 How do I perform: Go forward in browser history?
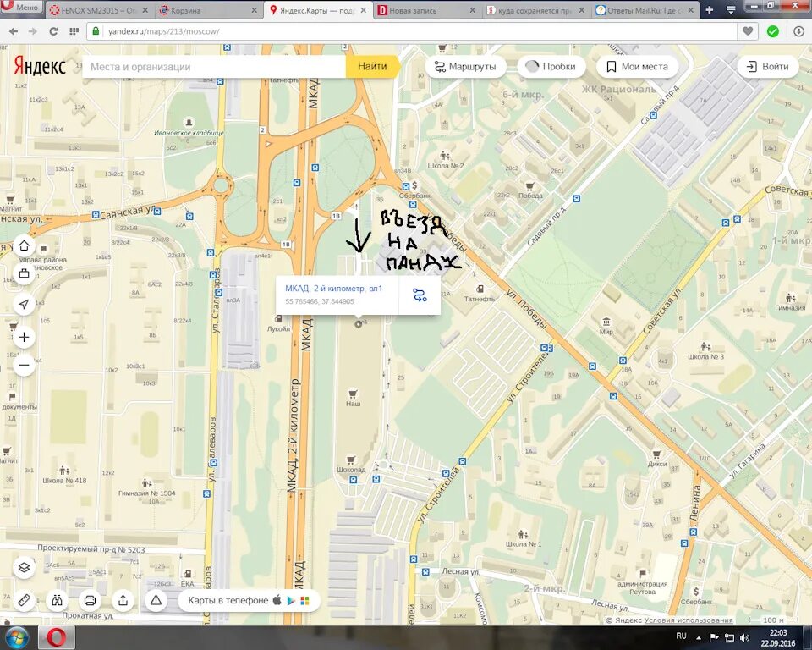tap(33, 31)
